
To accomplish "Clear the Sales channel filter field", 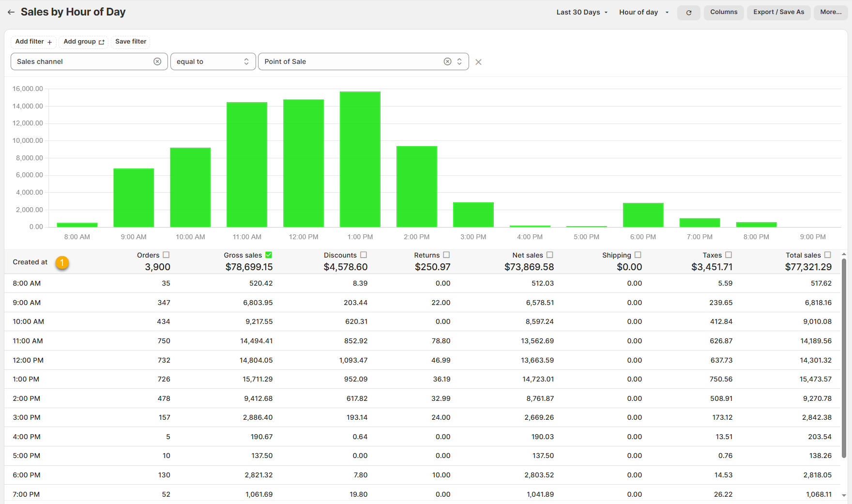I will [157, 61].
